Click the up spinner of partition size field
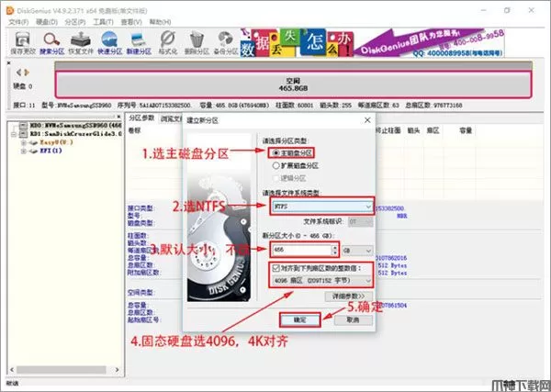 tap(335, 248)
